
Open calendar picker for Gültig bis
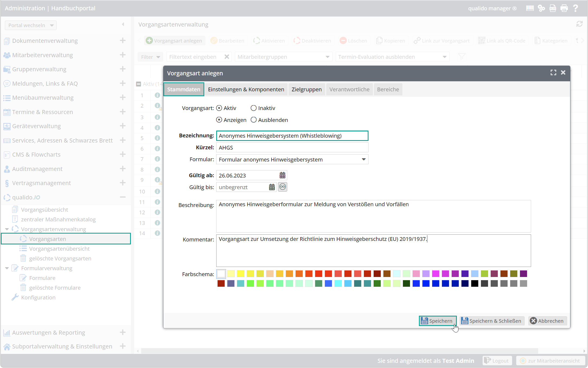272,187
